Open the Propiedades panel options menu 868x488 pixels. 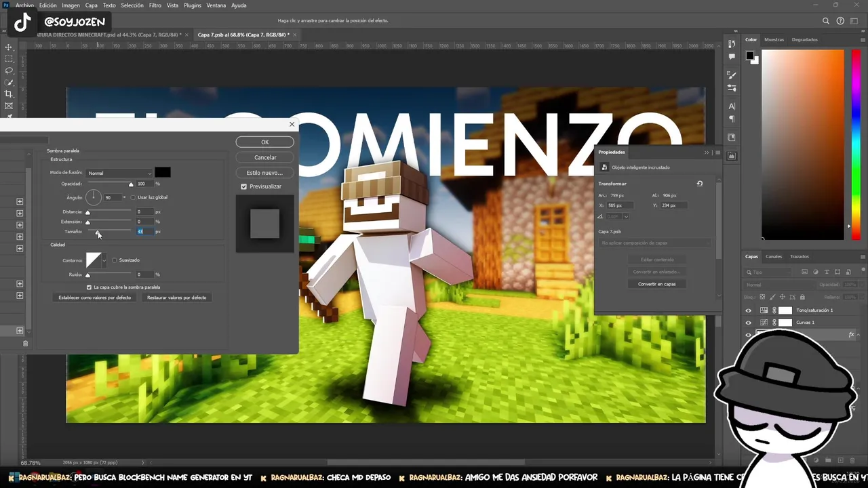717,152
